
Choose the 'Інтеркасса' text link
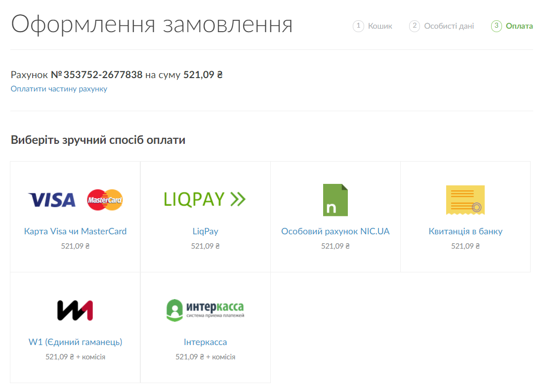pos(205,342)
